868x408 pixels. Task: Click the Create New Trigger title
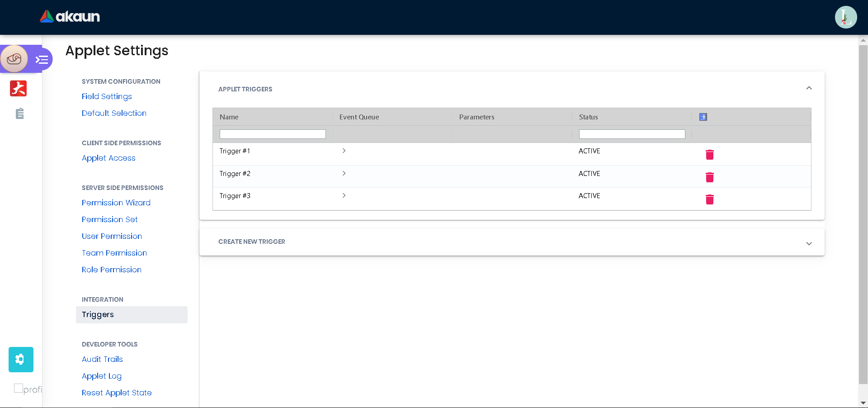251,242
